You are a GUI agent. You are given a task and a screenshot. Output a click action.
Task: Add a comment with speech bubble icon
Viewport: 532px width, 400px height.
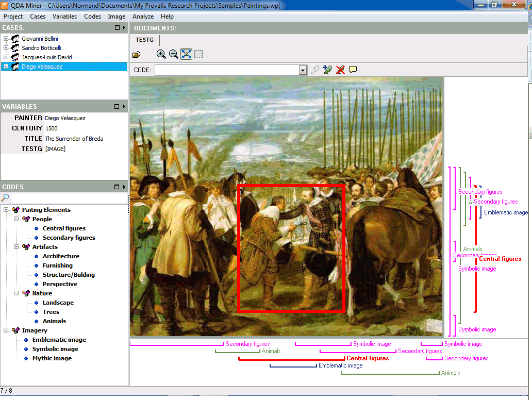coord(353,70)
